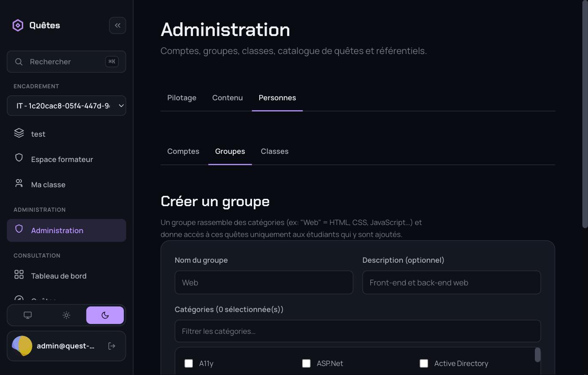Click the search magnifier icon

coord(19,62)
